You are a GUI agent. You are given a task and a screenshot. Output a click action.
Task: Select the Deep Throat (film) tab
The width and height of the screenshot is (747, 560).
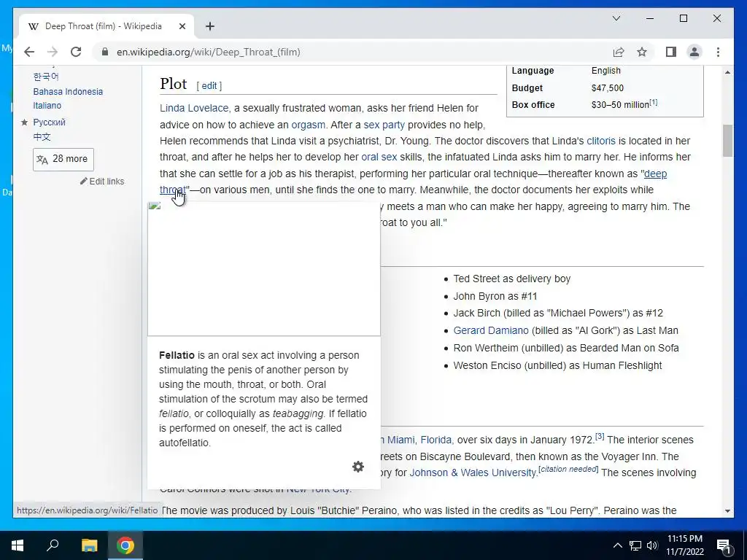click(104, 26)
